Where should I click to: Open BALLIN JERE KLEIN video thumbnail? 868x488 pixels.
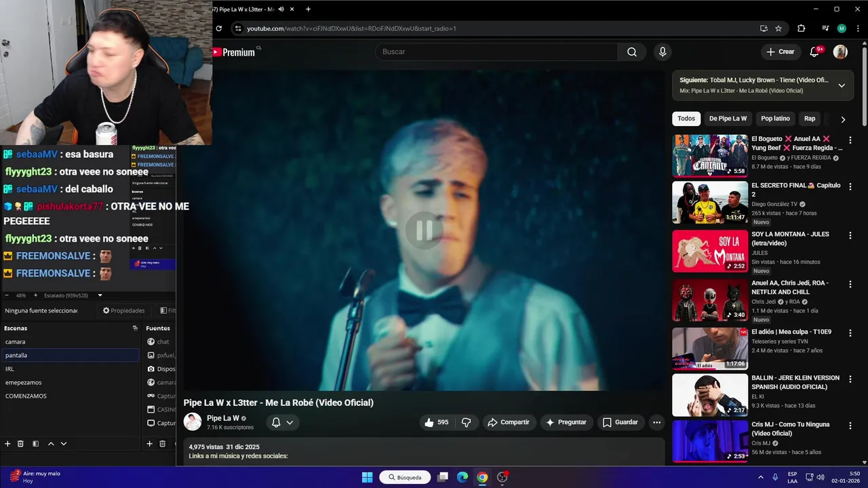pos(710,394)
